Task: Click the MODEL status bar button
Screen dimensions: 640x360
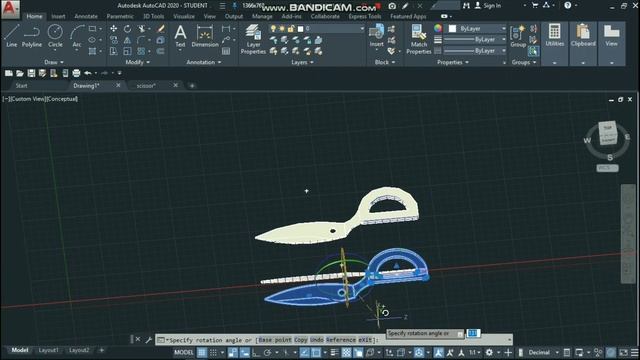Action: click(x=183, y=353)
